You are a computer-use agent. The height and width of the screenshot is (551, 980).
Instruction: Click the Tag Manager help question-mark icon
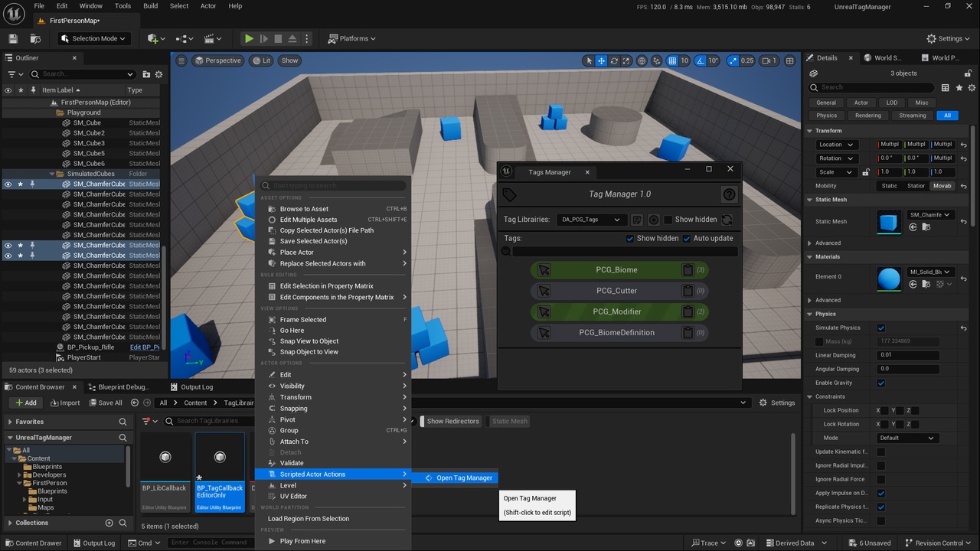tap(729, 194)
